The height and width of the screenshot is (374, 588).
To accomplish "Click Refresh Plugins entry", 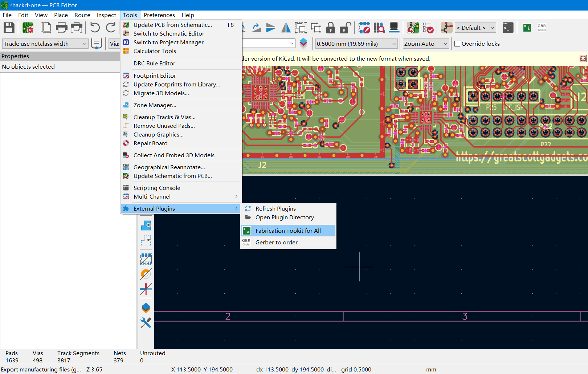I will click(288, 208).
